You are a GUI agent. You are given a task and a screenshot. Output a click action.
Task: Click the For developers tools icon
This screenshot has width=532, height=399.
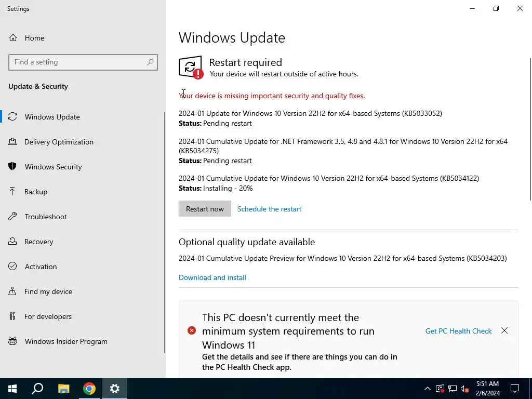tap(12, 316)
